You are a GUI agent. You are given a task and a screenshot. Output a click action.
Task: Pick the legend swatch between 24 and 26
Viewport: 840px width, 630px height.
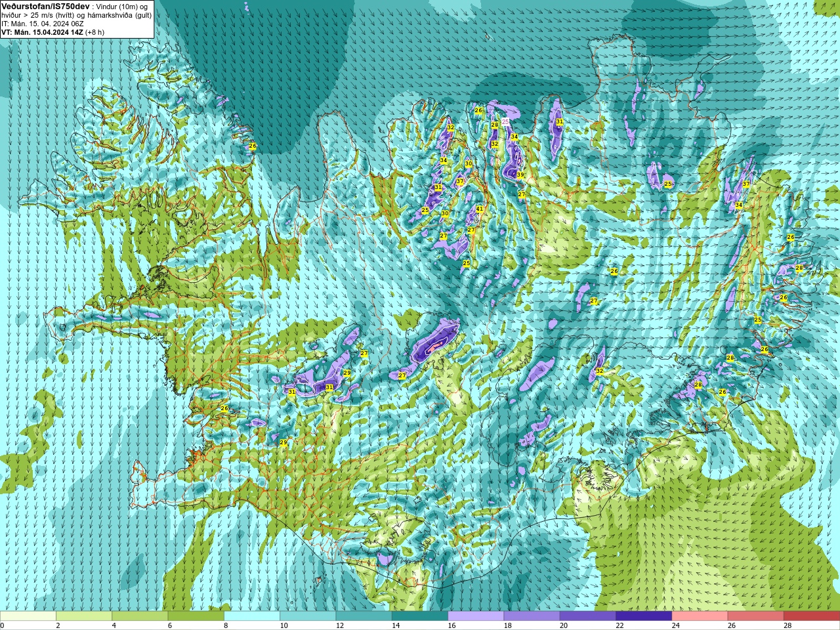[700, 616]
